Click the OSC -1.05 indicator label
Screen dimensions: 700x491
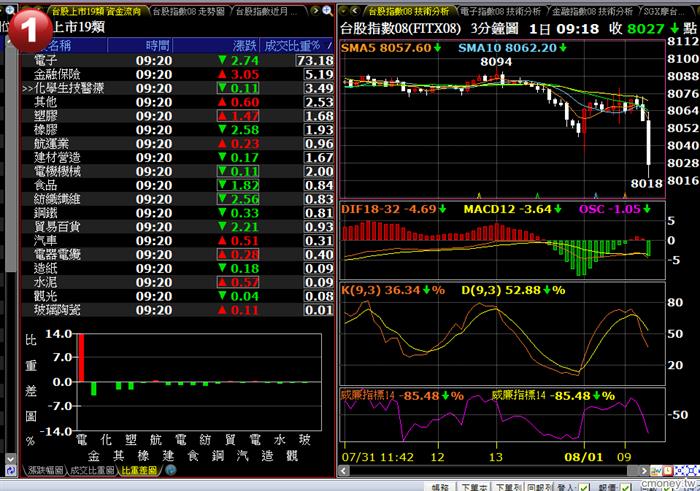click(615, 209)
